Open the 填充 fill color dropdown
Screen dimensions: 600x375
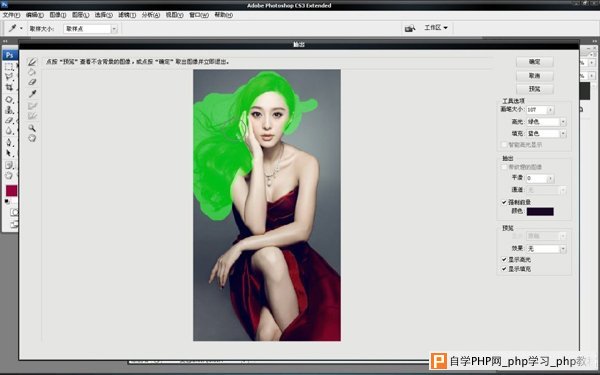coord(546,134)
